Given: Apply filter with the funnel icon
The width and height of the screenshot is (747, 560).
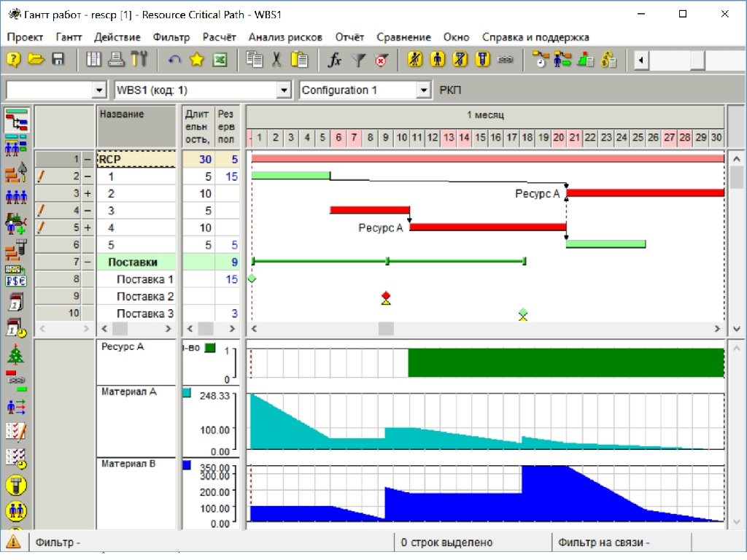Looking at the screenshot, I should pos(358,60).
